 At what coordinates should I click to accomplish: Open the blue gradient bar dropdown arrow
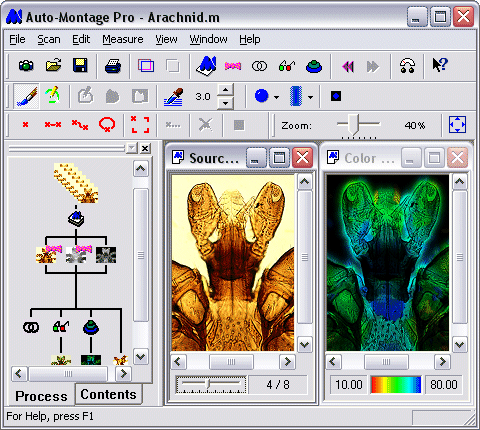tap(310, 97)
